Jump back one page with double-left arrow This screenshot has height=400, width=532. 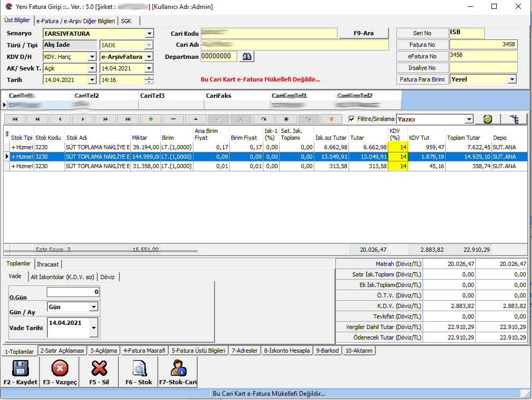(x=37, y=119)
